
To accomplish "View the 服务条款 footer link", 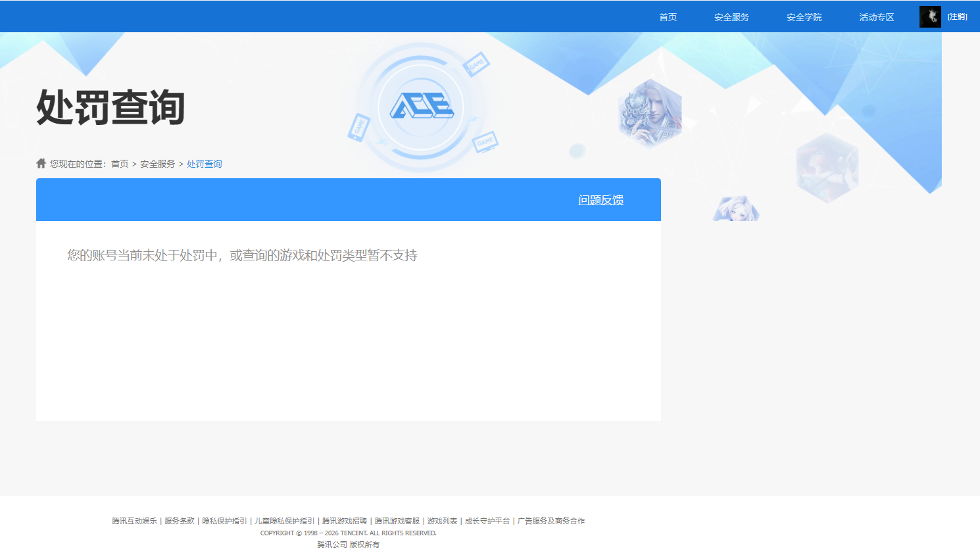I will (180, 521).
